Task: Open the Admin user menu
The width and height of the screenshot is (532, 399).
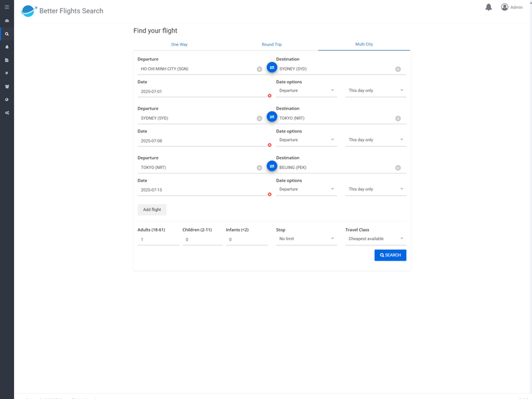Action: click(511, 7)
